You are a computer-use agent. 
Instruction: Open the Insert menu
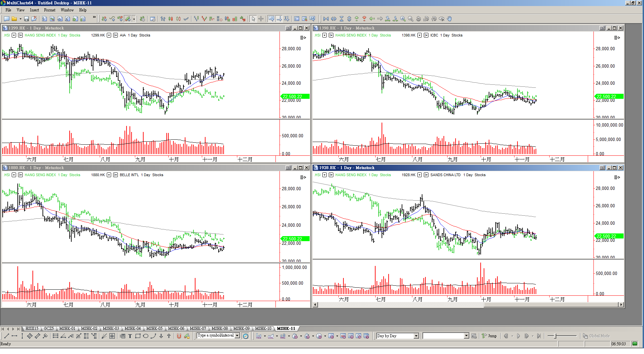pyautogui.click(x=34, y=10)
